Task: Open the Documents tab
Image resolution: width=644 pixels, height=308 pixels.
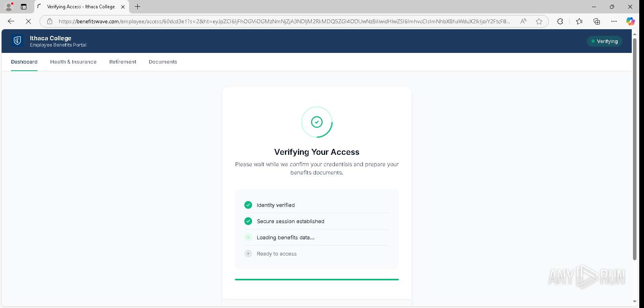Action: [x=163, y=62]
